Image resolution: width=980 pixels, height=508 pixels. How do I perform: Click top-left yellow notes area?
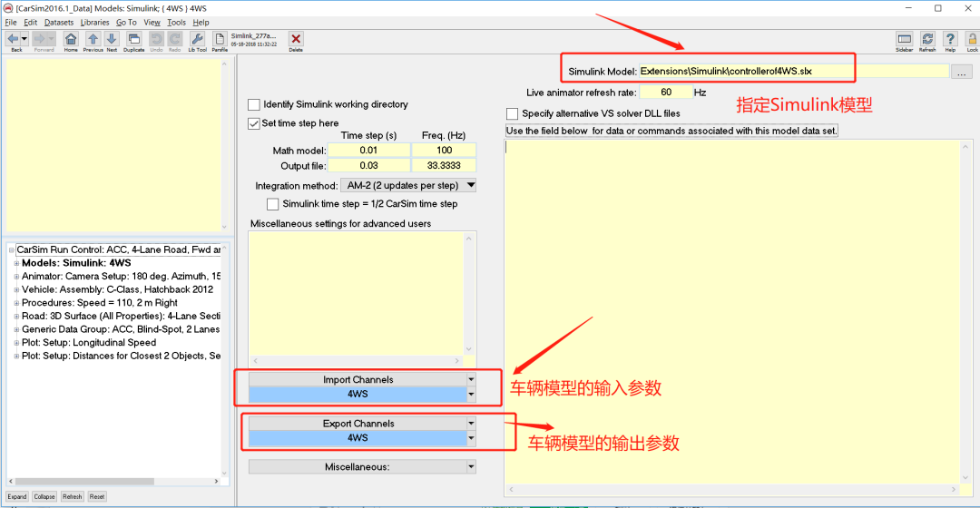pyautogui.click(x=113, y=146)
